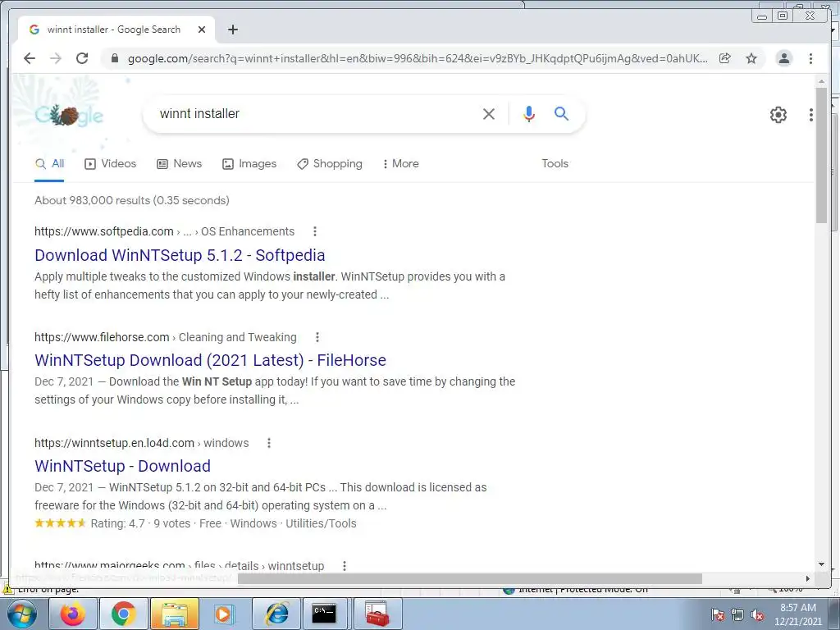
Task: Click the winntsetup.en.lo4d.com URL breadcrumb
Action: pyautogui.click(x=141, y=443)
